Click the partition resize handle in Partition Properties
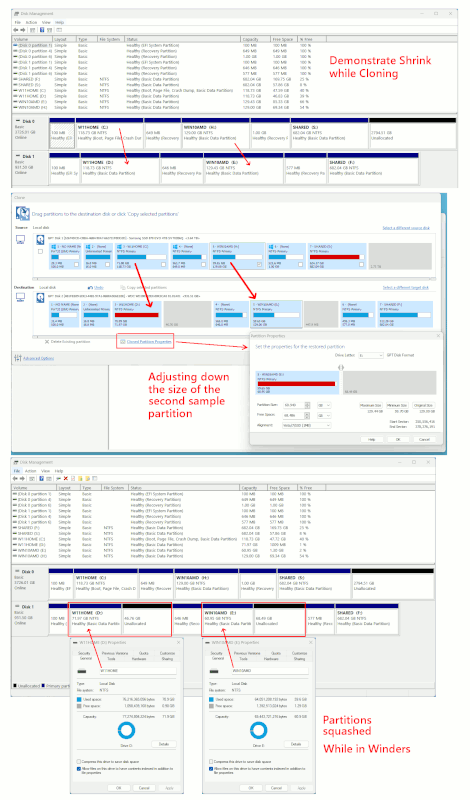This screenshot has width=470, height=800. coord(341,367)
